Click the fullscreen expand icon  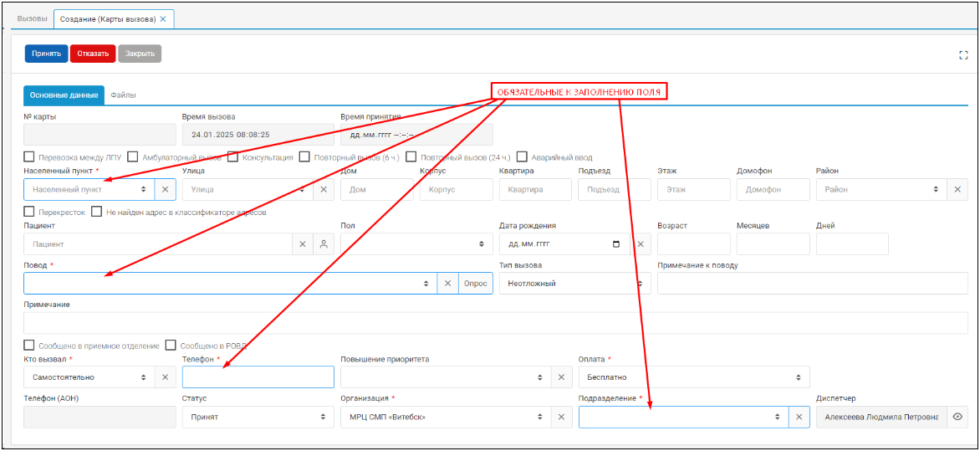(963, 55)
